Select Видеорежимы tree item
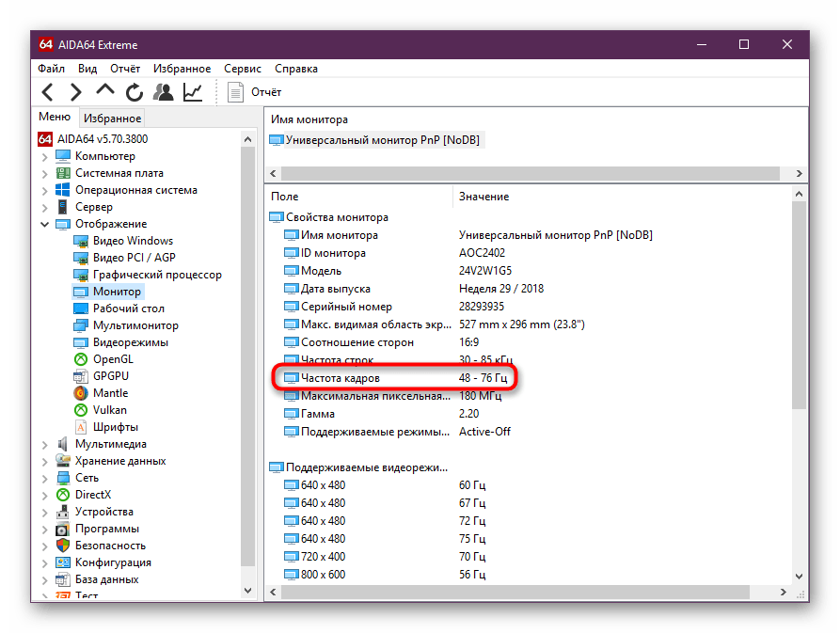840x633 pixels. 130,342
